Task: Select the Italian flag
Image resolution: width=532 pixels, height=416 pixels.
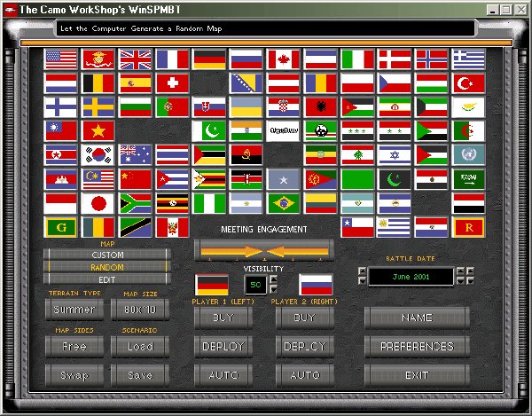Action: click(x=357, y=59)
